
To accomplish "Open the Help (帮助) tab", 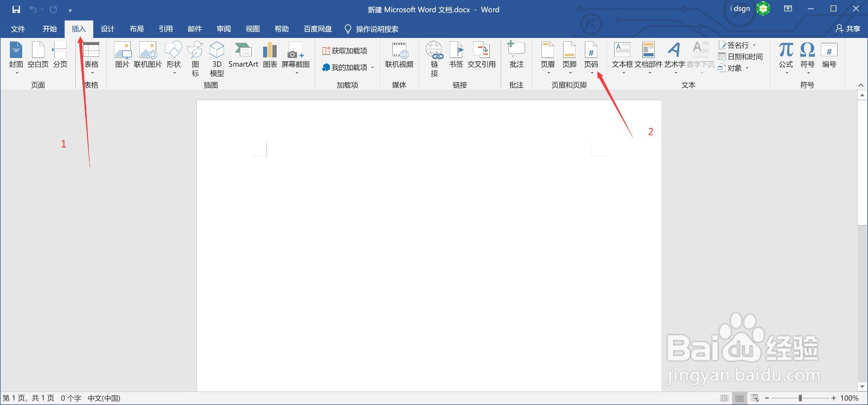I will (282, 29).
